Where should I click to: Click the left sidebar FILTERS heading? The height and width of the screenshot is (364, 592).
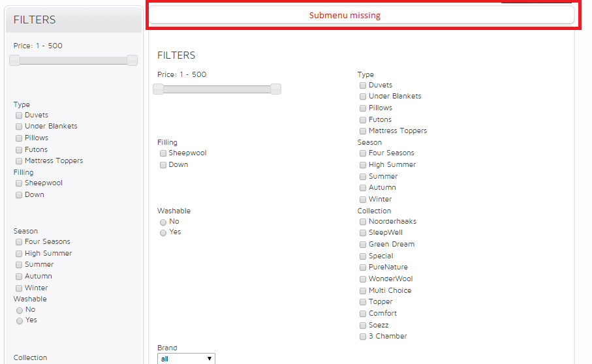tap(35, 20)
